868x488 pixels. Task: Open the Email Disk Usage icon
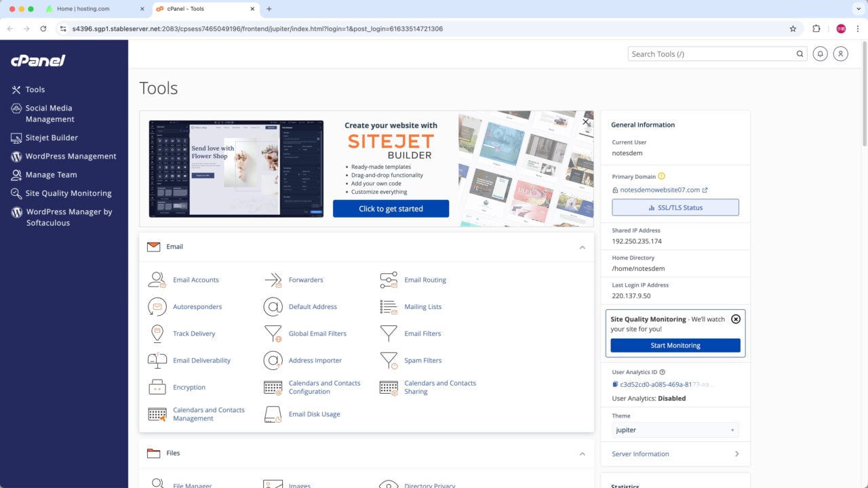[x=273, y=413]
